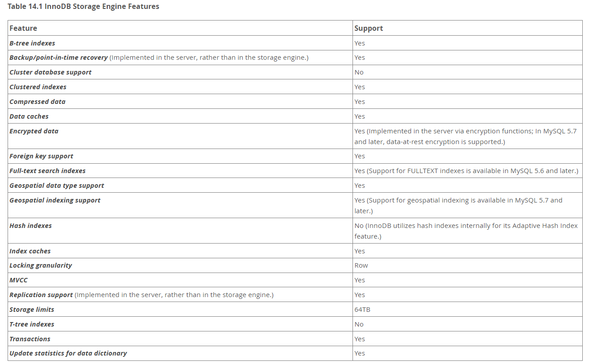Click the 'Transactions' feature label
This screenshot has width=589, height=364.
pyautogui.click(x=30, y=339)
